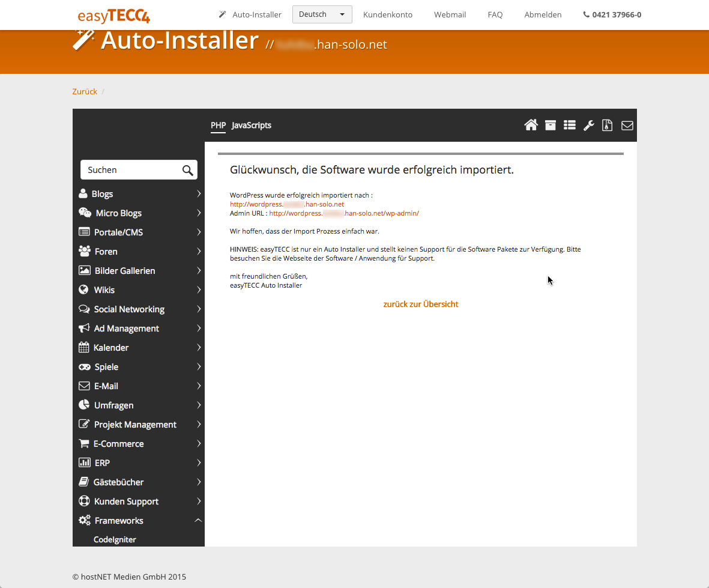Click the easyTECC4 logo
Screen dimensions: 709x588
pos(114,16)
